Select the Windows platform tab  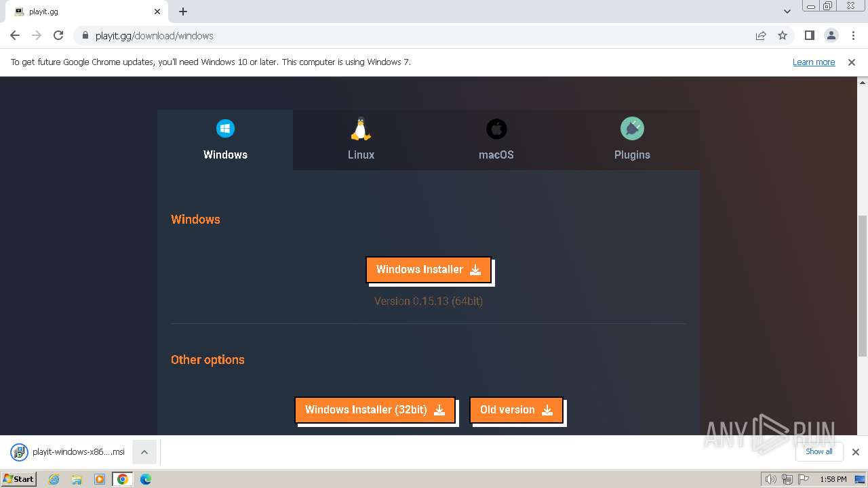(x=225, y=140)
